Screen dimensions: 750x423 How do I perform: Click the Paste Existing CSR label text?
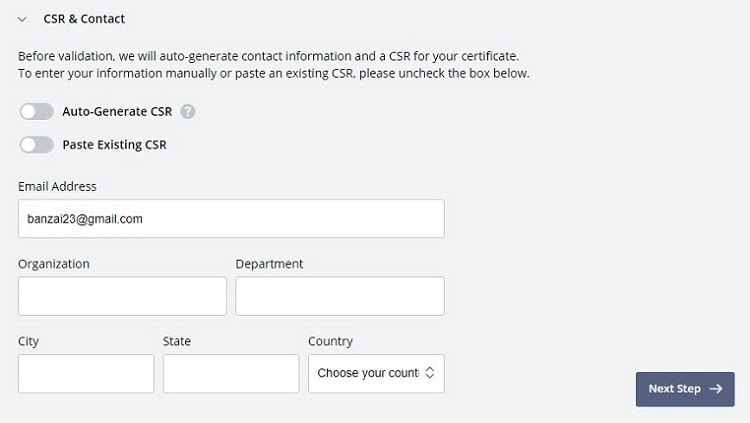114,145
